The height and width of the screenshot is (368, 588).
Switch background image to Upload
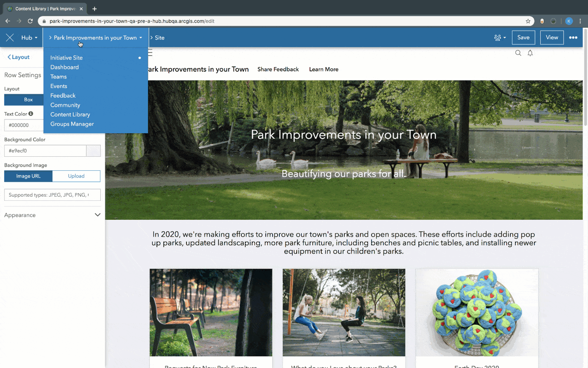76,176
